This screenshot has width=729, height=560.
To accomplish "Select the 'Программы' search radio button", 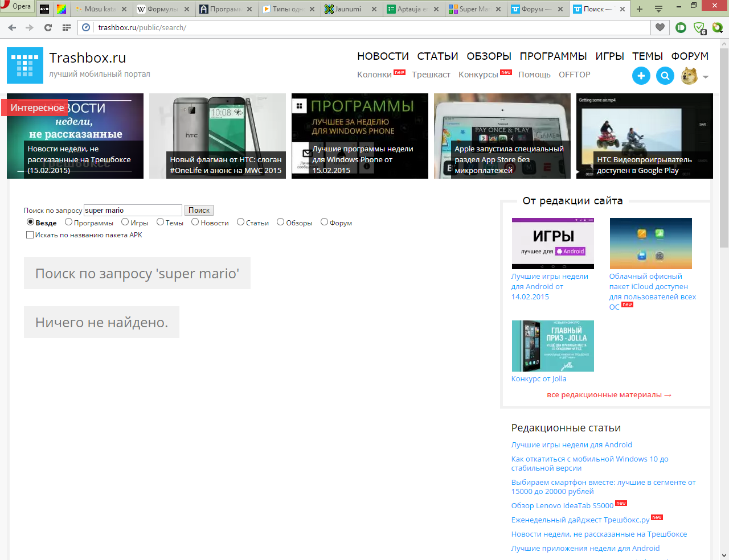I will click(x=68, y=222).
